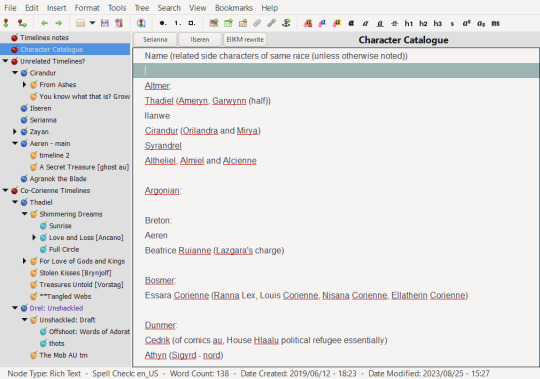Viewport: 540px width, 379px height.
Task: Apply numbered list formatting
Action: click(x=177, y=23)
